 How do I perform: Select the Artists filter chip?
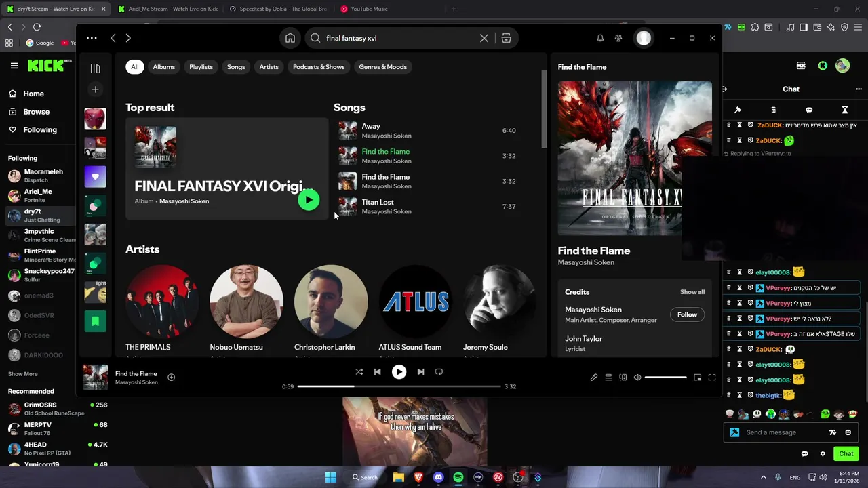(269, 67)
